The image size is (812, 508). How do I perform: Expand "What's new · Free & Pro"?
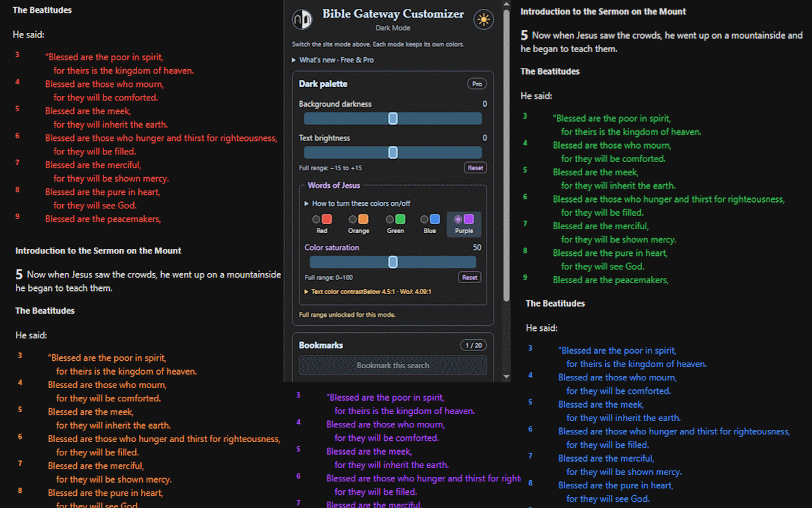333,60
